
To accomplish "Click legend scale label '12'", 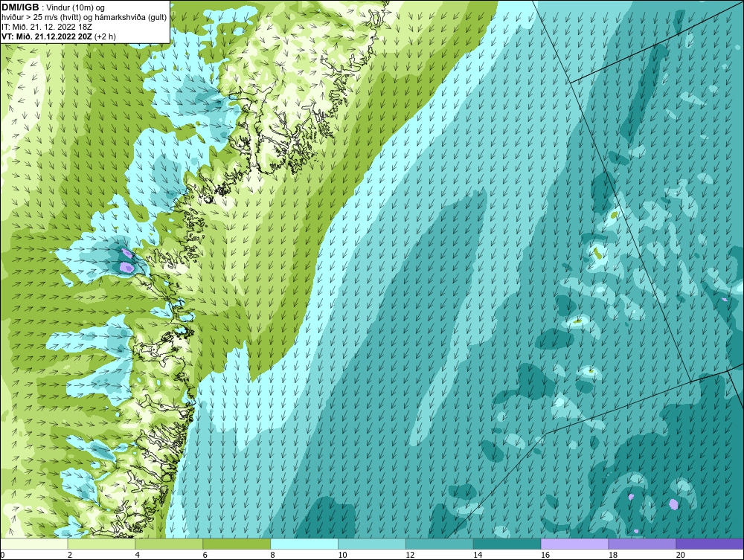I will pyautogui.click(x=410, y=555).
